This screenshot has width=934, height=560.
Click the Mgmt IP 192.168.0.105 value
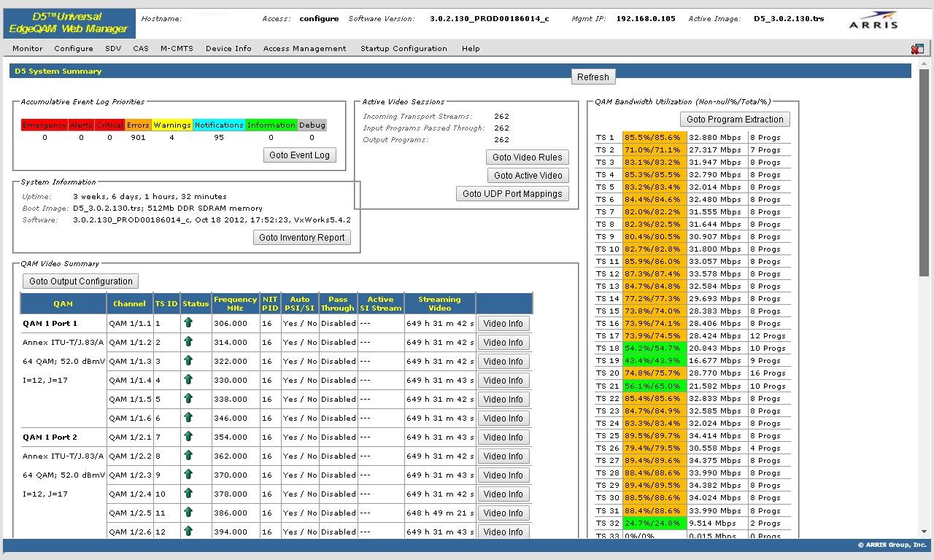[x=646, y=19]
